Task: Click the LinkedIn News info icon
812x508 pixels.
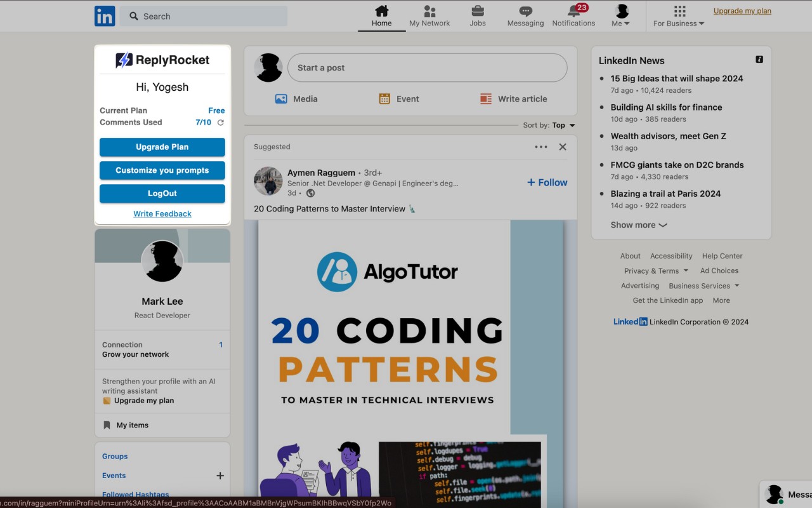Action: [759, 60]
